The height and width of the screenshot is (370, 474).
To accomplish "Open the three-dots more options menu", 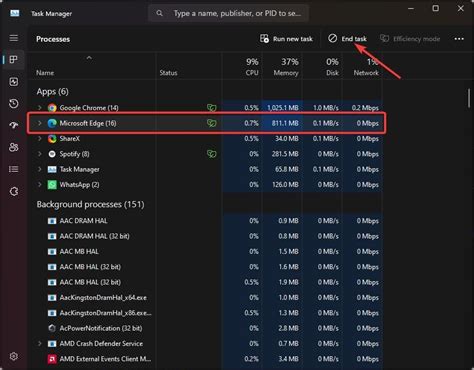I will pos(459,39).
